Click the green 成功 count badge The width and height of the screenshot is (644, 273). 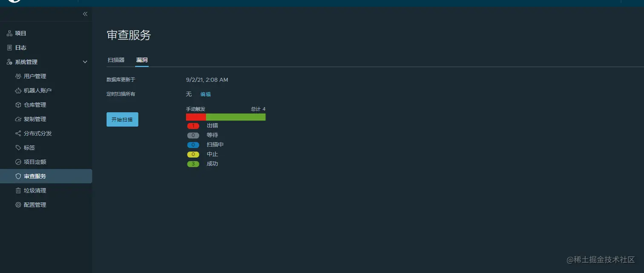(x=193, y=164)
